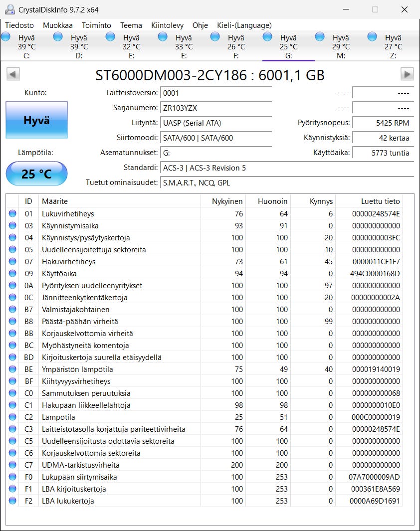This screenshot has height=531, width=420.
Task: Click status dot for Lukuvirhetiheys row
Action: point(12,213)
